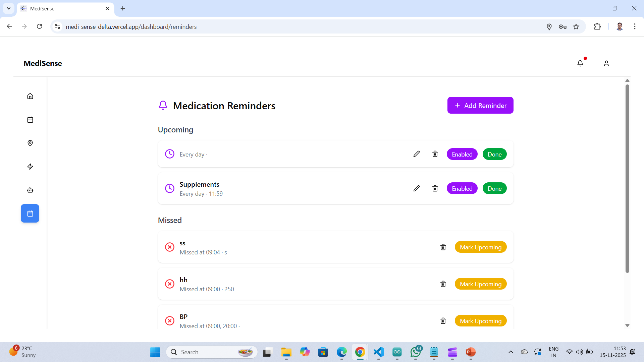This screenshot has height=362, width=644.
Task: Open the tab search dropdown arrow
Action: pyautogui.click(x=9, y=8)
